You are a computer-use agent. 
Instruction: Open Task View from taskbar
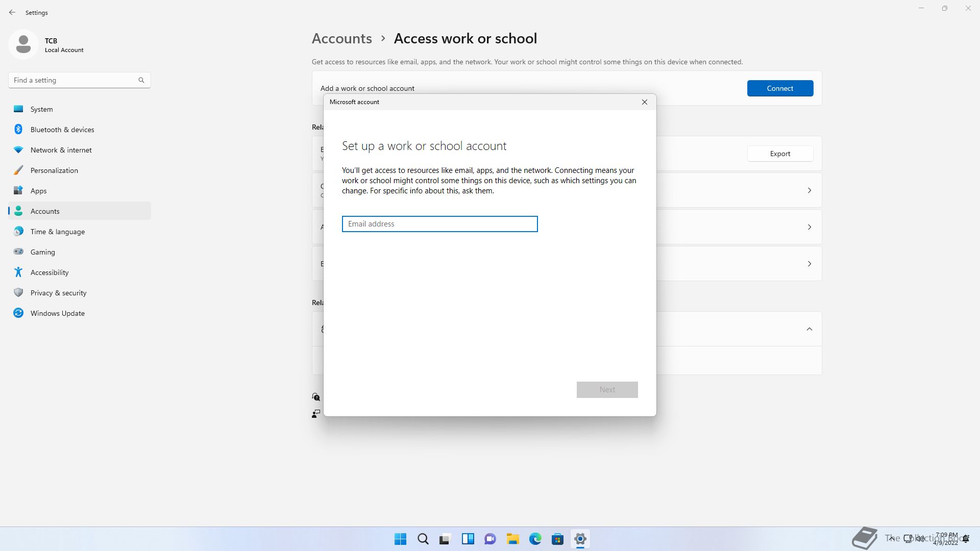(x=446, y=539)
